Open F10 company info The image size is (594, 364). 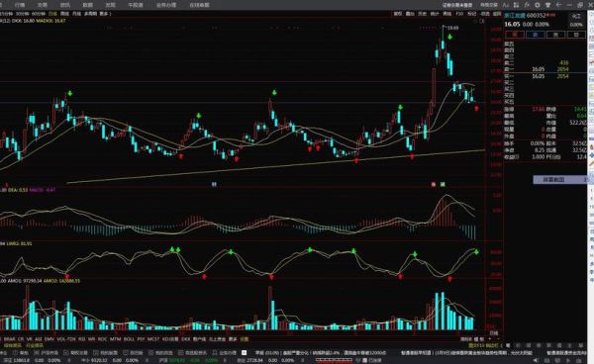[459, 14]
